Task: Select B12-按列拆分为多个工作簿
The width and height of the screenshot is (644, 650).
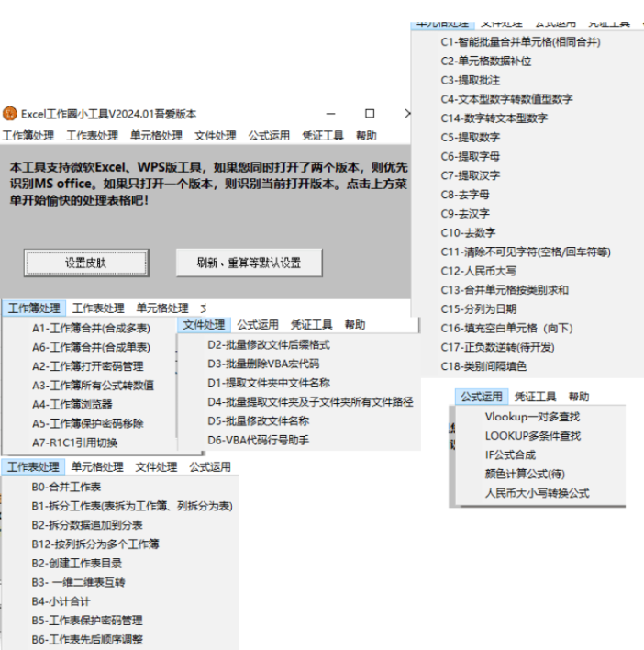Action: [95, 544]
